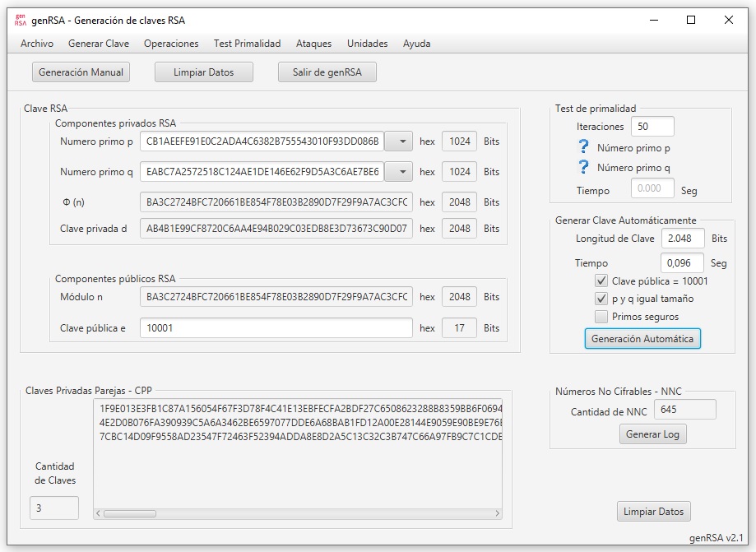Click the 17 bits field of Clave pública e
The image size is (756, 552).
tap(460, 328)
